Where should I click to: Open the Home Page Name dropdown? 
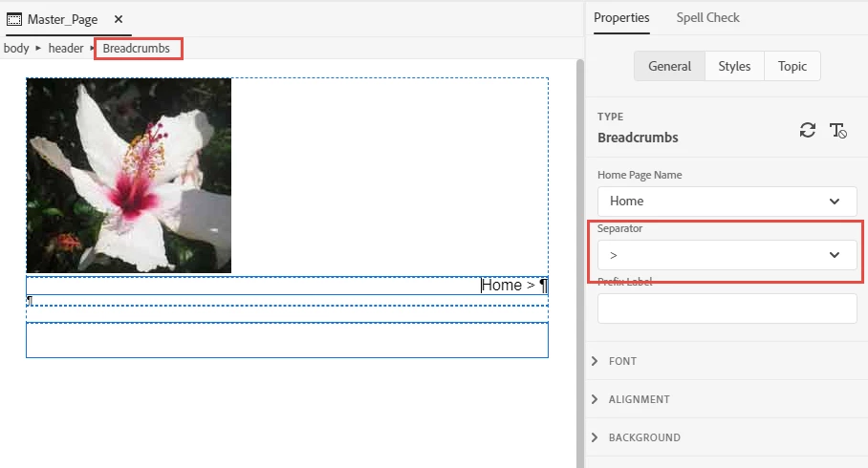[727, 202]
